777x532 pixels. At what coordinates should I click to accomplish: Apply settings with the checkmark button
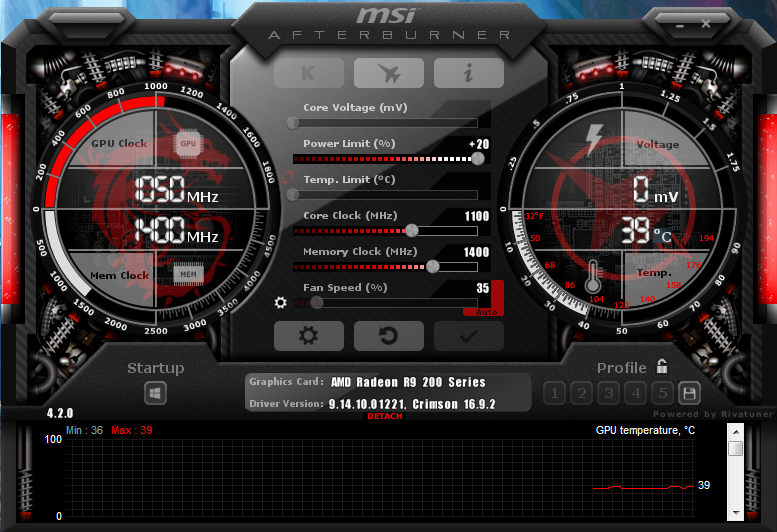click(x=469, y=336)
